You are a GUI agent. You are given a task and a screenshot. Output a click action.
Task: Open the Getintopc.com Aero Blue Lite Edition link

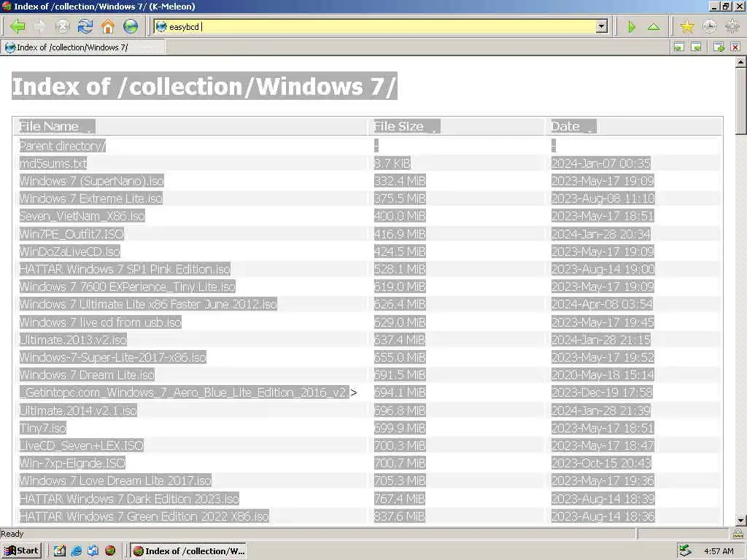coord(185,393)
